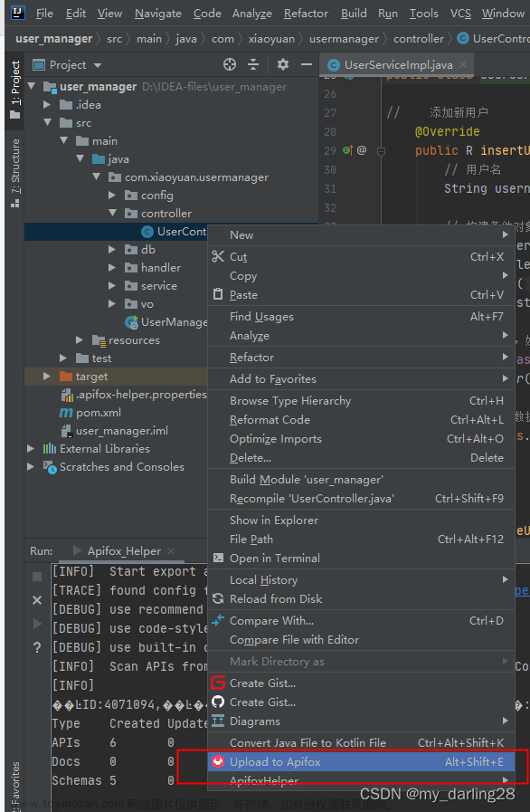Open the 7: Structure tool window tab
530x812 pixels.
(x=15, y=173)
